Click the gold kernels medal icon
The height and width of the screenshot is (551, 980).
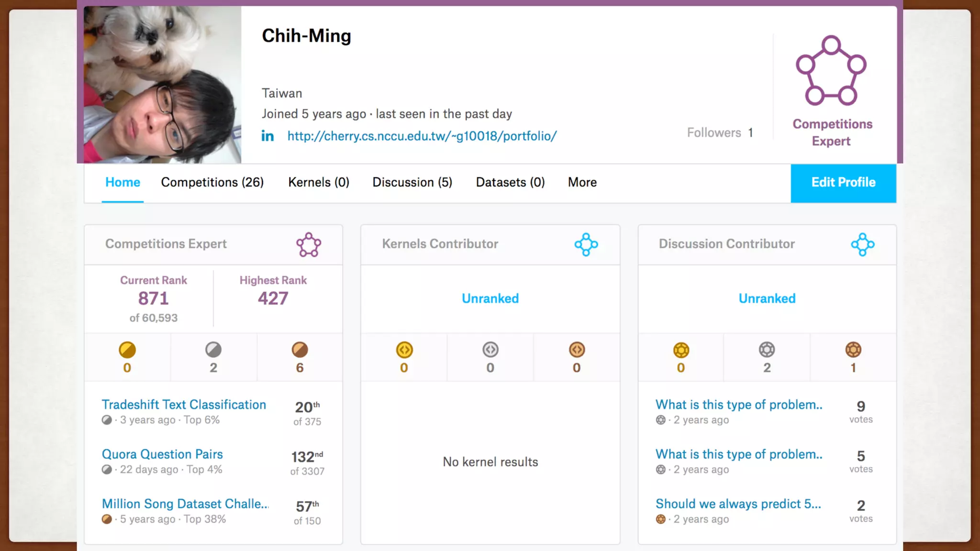(404, 350)
